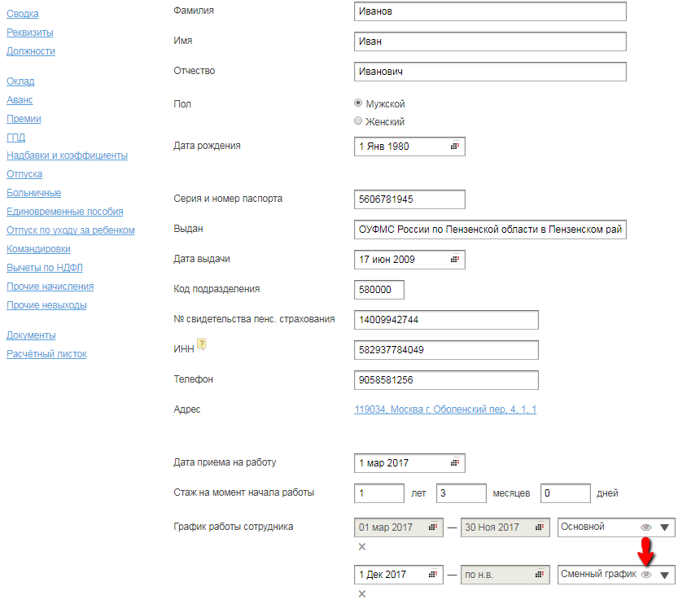The width and height of the screenshot is (700, 604).
Task: Click the Дата рождения date field
Action: point(409,147)
